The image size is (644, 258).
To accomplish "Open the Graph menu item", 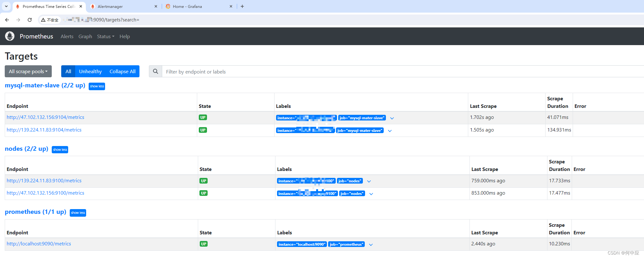I will click(85, 37).
